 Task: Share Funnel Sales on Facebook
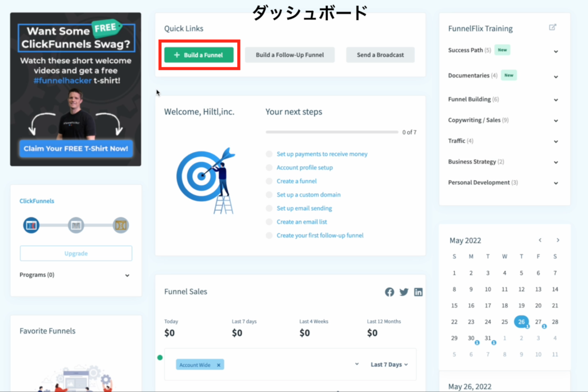[x=389, y=292]
